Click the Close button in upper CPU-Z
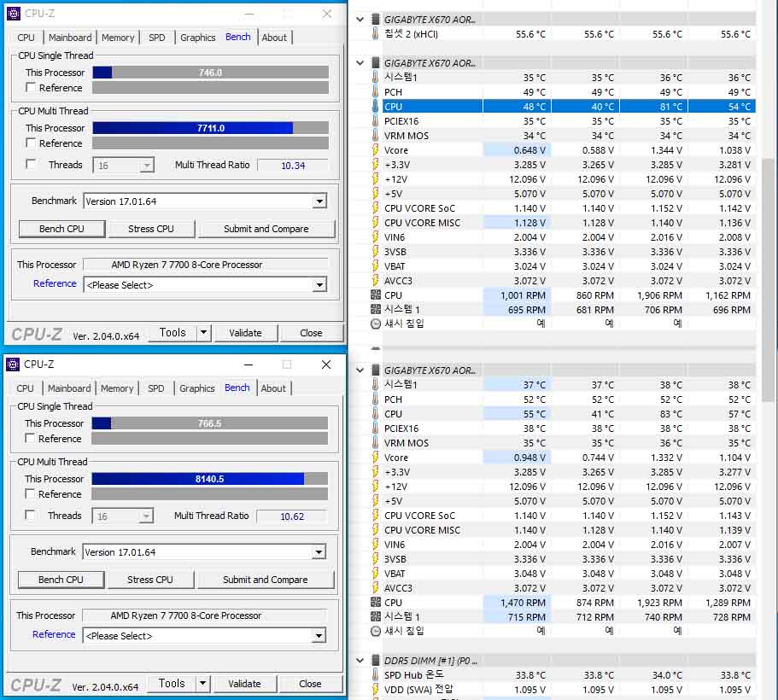Screen dimensions: 778x700 coord(311,333)
